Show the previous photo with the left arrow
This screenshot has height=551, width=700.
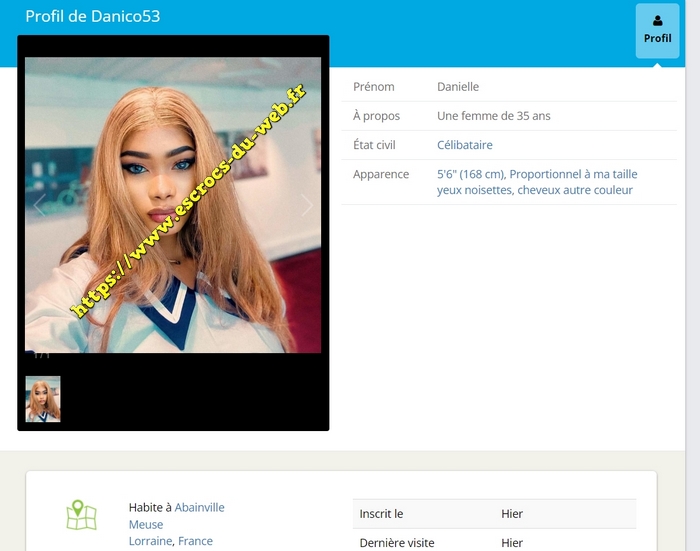[x=40, y=205]
